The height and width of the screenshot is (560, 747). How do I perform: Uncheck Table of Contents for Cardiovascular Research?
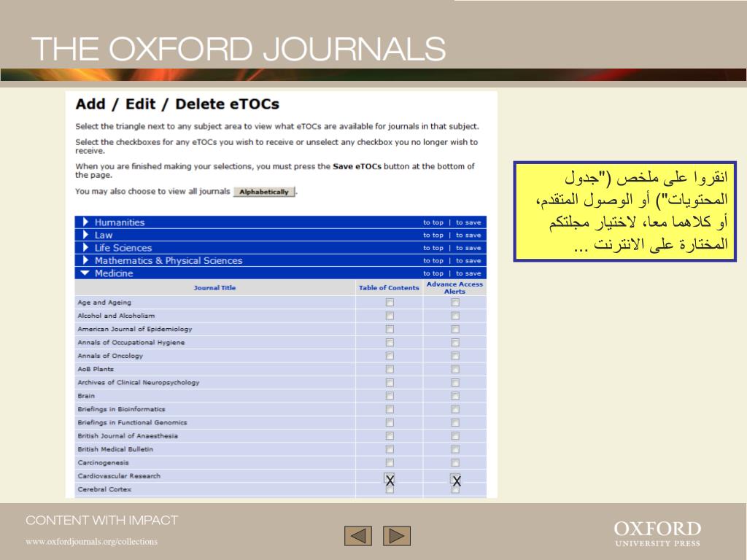[x=390, y=478]
